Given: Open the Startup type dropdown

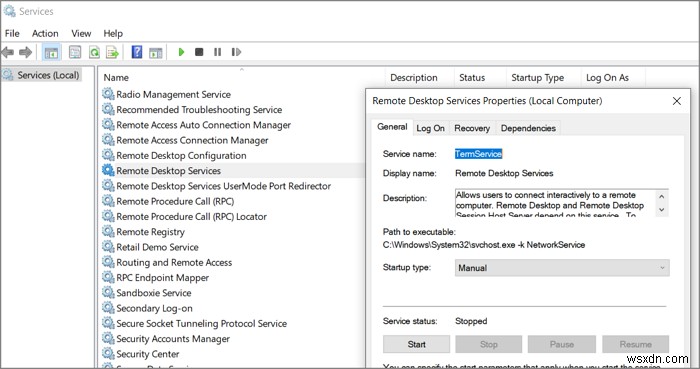Looking at the screenshot, I should (x=562, y=268).
